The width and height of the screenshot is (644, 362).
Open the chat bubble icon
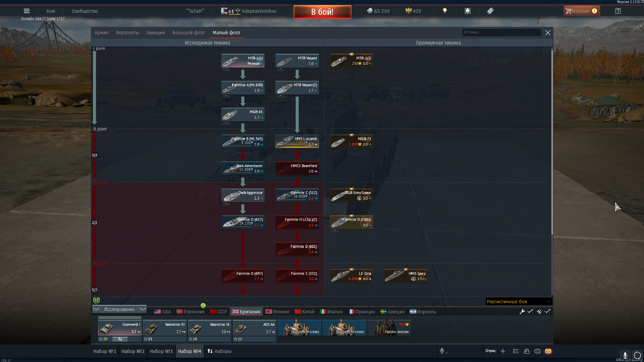[x=537, y=351]
